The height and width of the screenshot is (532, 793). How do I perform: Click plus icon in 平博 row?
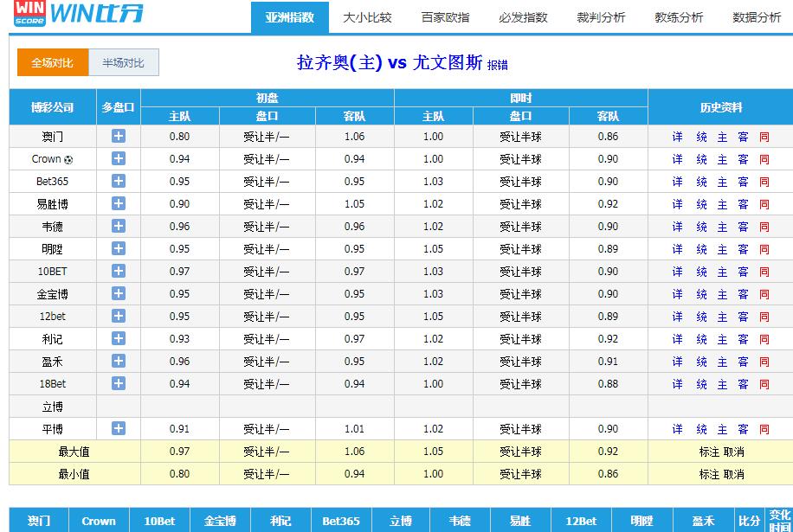pos(119,428)
